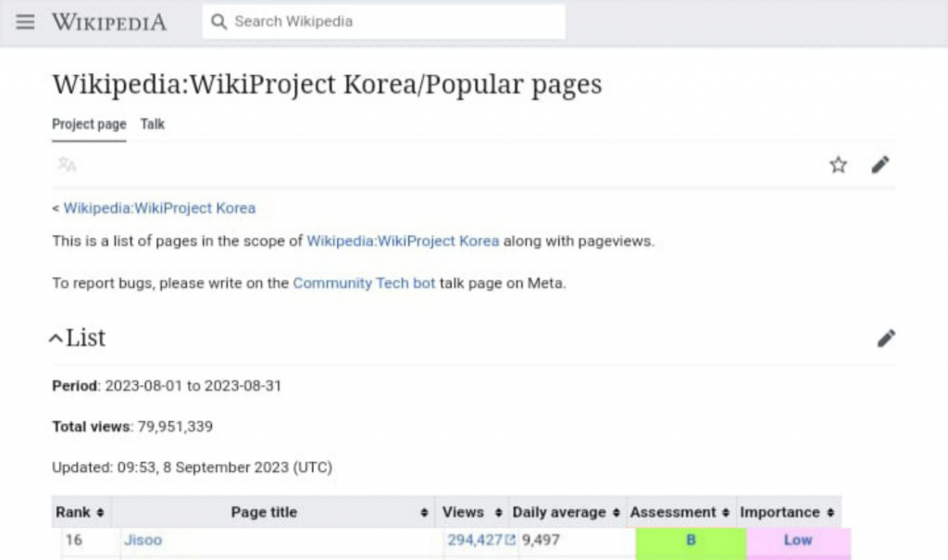948x560 pixels.
Task: Open the language selection icon
Action: 67,165
